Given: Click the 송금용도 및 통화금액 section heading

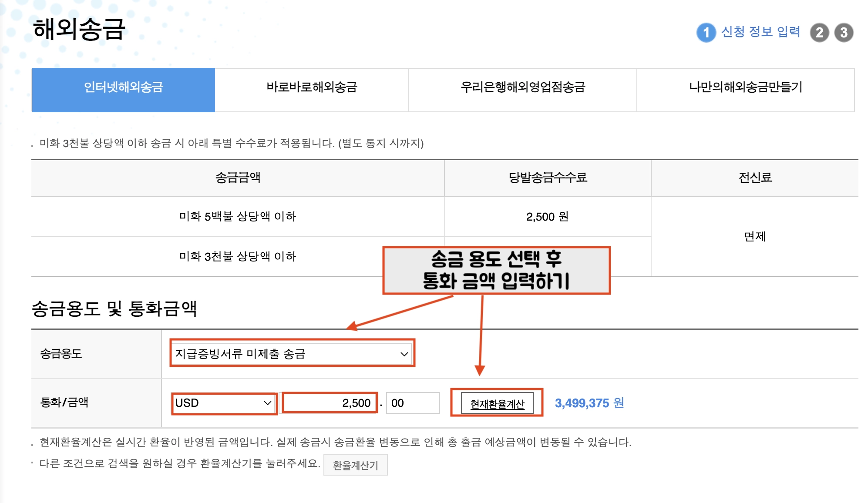Looking at the screenshot, I should pos(114,309).
